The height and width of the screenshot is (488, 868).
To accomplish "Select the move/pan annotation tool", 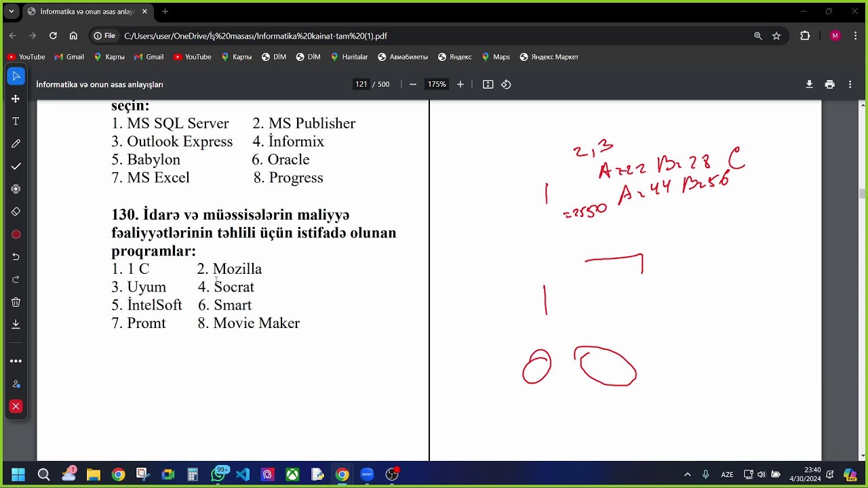I will click(16, 99).
